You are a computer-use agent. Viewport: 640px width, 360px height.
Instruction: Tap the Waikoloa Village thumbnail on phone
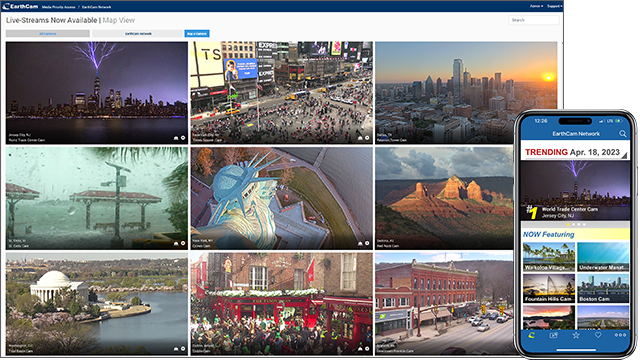pyautogui.click(x=549, y=257)
